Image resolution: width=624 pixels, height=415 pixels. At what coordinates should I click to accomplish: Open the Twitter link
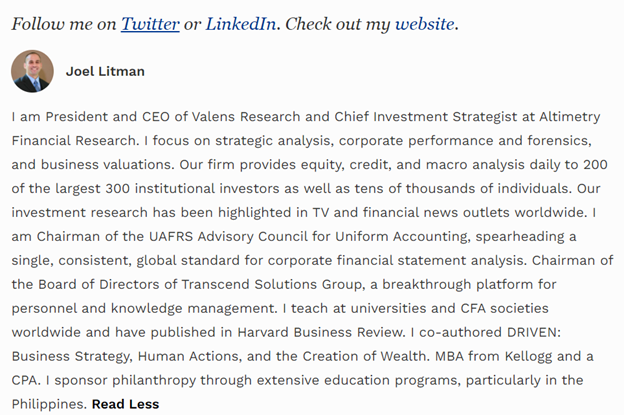click(x=150, y=24)
